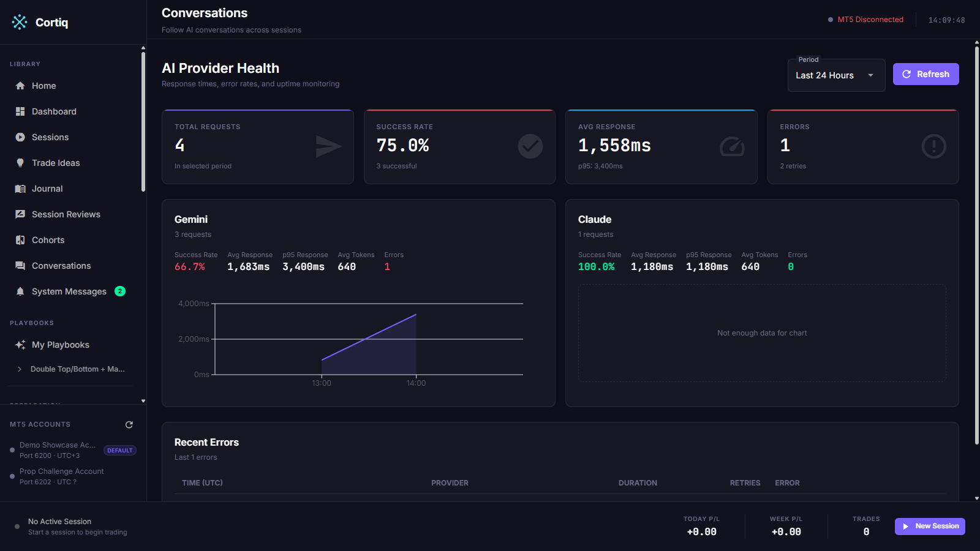Open the Dashboard grid icon
Viewport: 980px width, 551px height.
pos(20,111)
